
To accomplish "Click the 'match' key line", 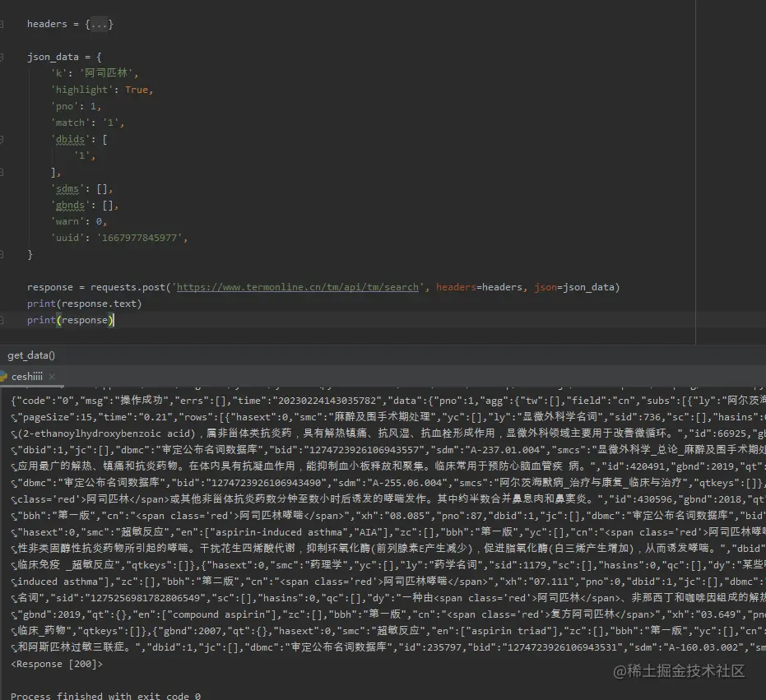I will (x=87, y=123).
